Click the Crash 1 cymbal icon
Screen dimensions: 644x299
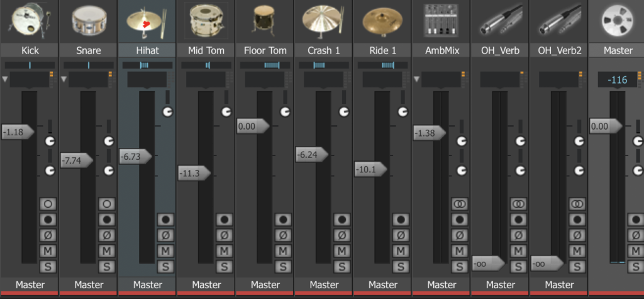pos(323,20)
